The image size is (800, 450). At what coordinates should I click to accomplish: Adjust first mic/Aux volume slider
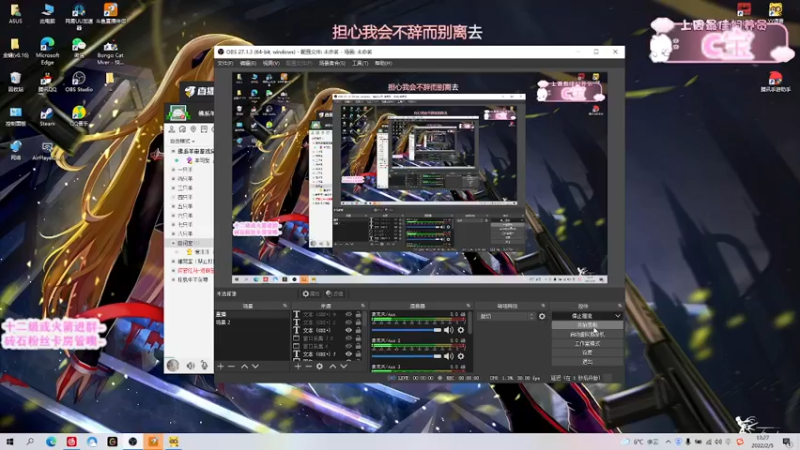coord(407,330)
